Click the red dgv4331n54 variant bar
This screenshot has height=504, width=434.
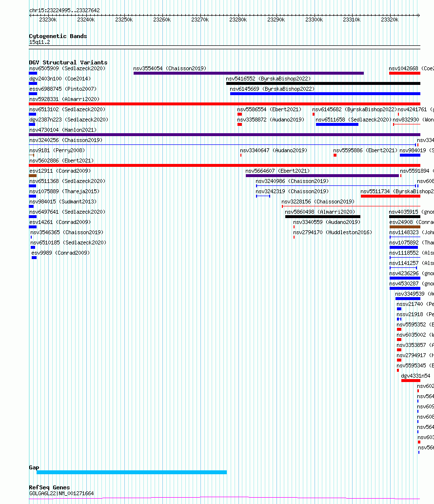coord(411,381)
